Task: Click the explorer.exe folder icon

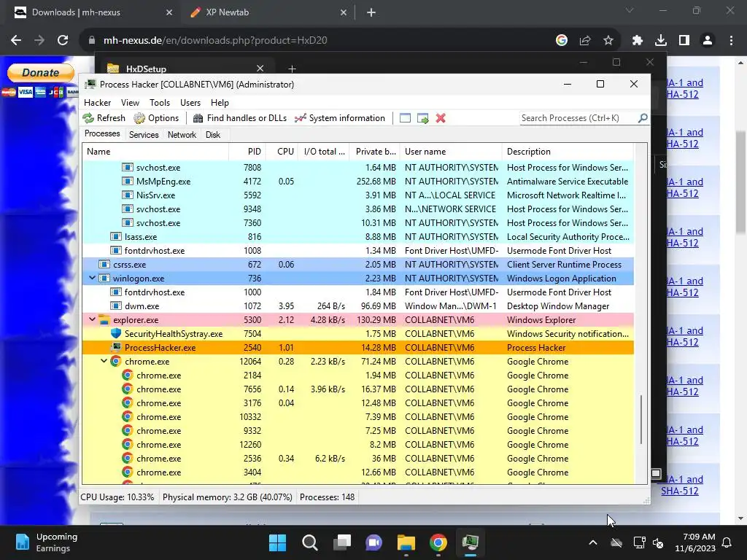Action: pyautogui.click(x=104, y=319)
